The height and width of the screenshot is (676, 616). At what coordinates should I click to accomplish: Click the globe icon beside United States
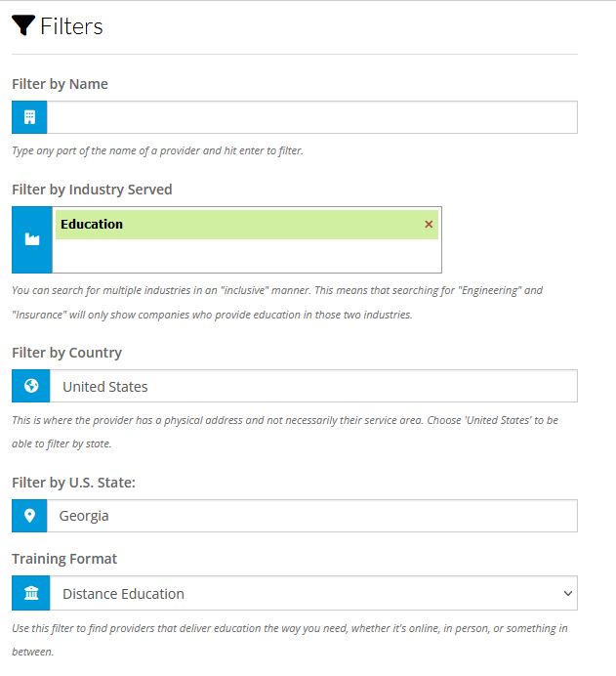click(x=31, y=386)
